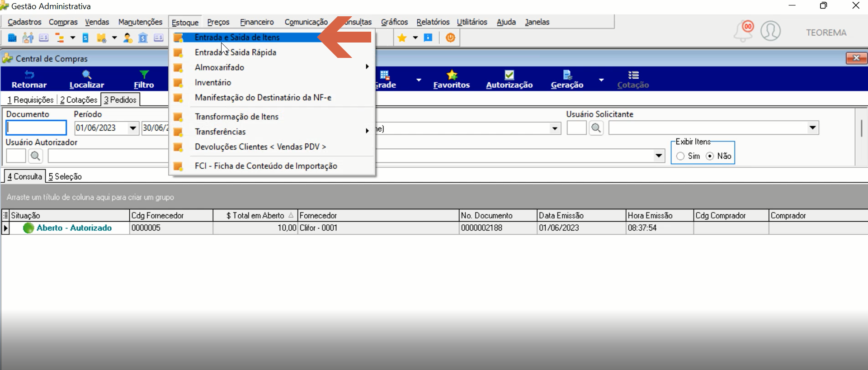868x370 pixels.
Task: Click the Geração document tool
Action: coord(567,80)
